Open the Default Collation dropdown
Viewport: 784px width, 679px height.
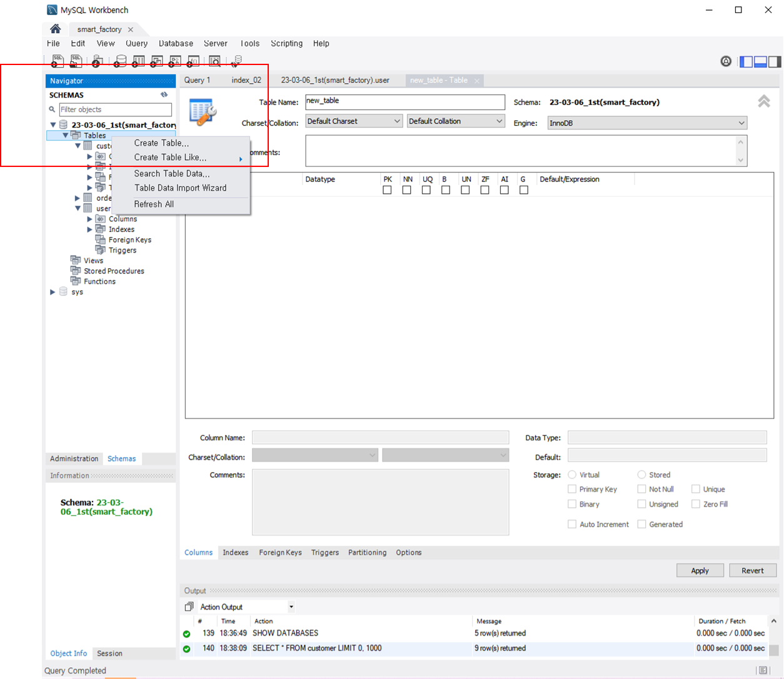(456, 121)
